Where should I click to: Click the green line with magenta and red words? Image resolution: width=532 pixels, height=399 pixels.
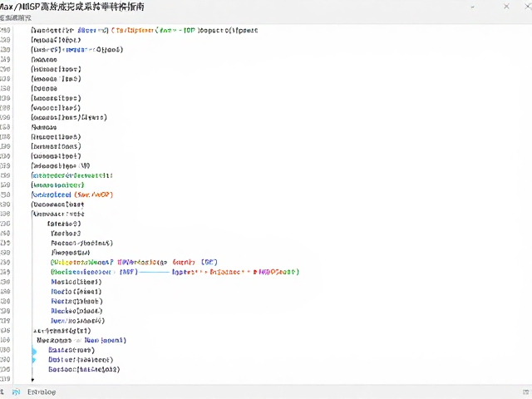coord(134,263)
